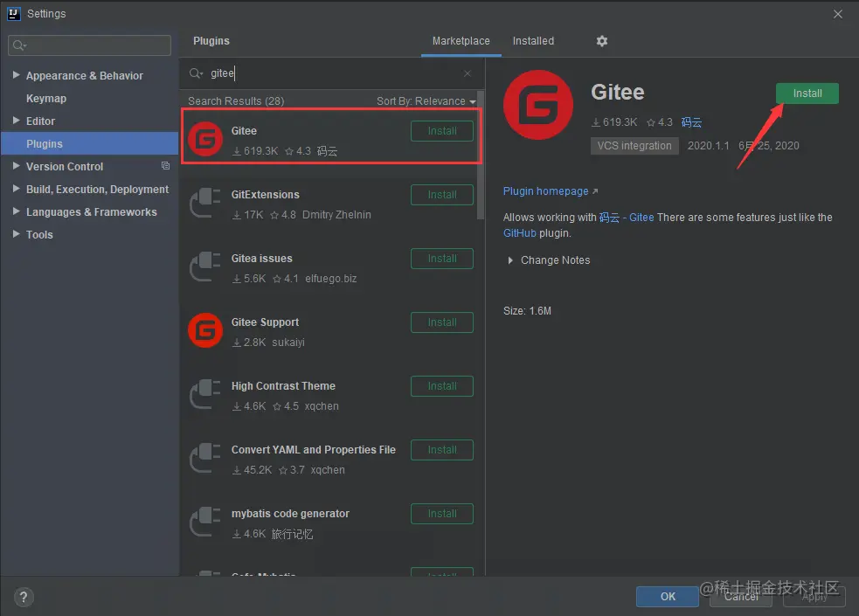Viewport: 859px width, 616px height.
Task: Click the OK button
Action: 668,597
